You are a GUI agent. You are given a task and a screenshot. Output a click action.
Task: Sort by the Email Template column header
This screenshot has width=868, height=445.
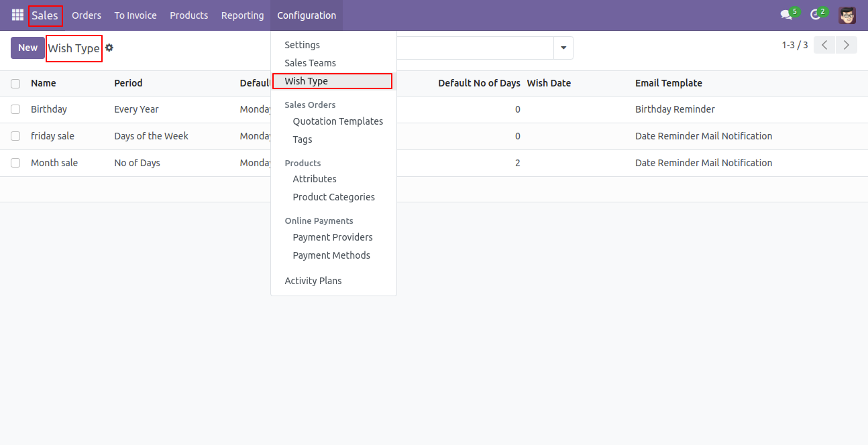click(x=668, y=83)
